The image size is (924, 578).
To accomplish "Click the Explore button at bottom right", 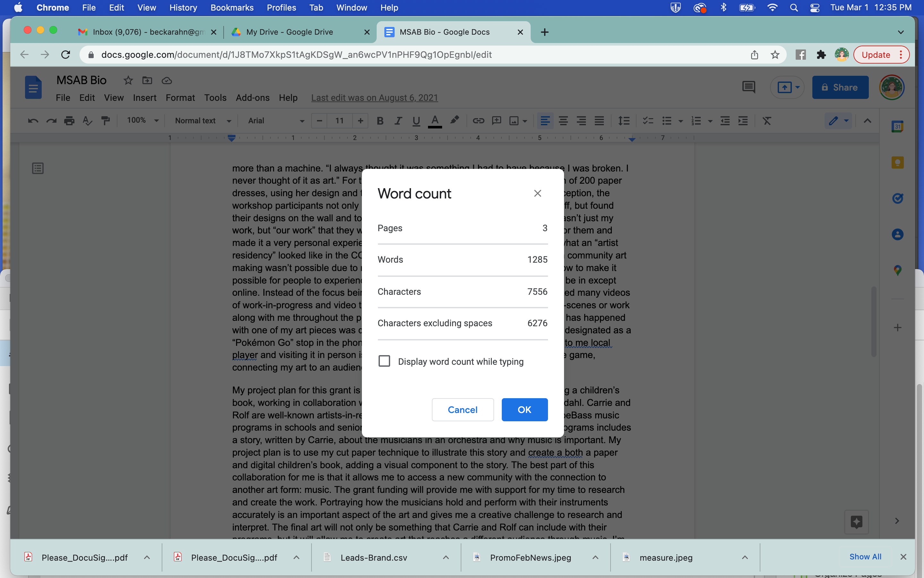I will click(856, 522).
